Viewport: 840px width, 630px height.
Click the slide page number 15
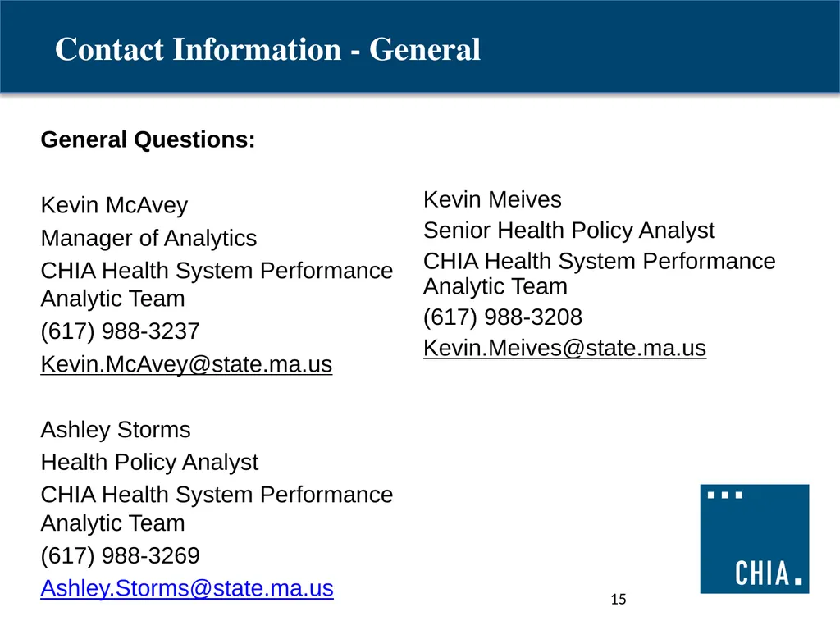tap(619, 599)
